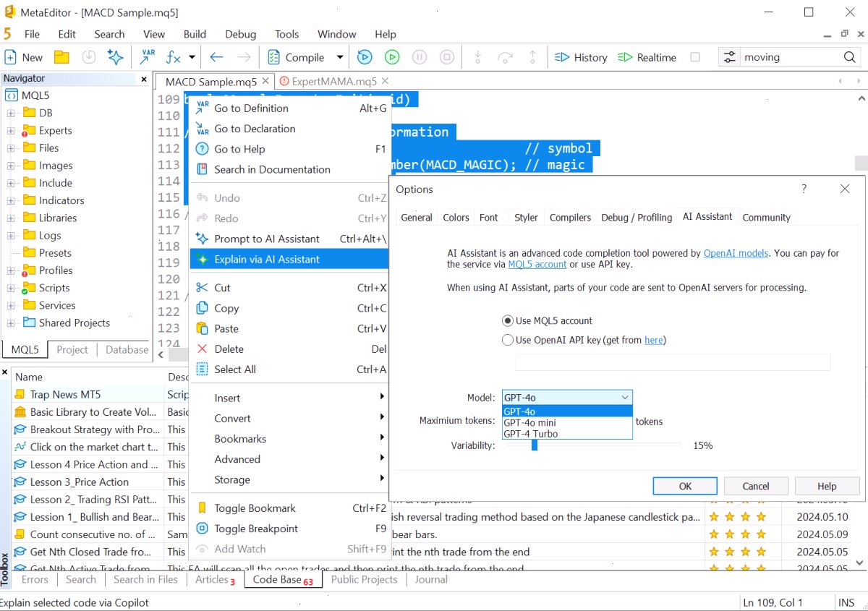Expand the Experts folder in Navigator tree
Viewport: 868px width, 611px height.
pos(11,131)
